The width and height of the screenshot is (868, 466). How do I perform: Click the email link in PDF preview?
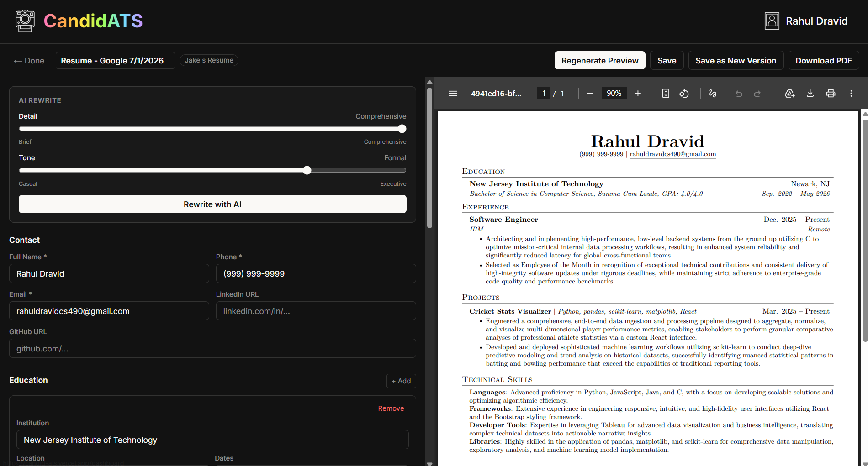[x=673, y=154]
